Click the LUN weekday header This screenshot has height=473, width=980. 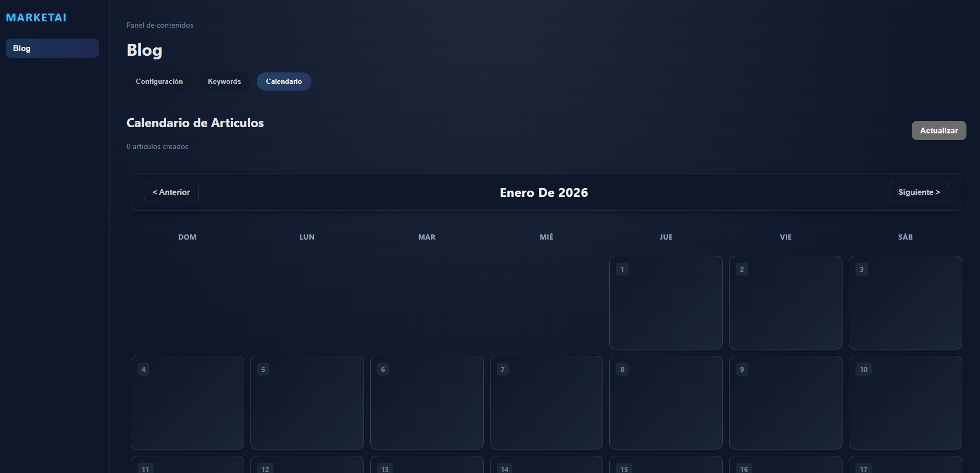click(307, 237)
